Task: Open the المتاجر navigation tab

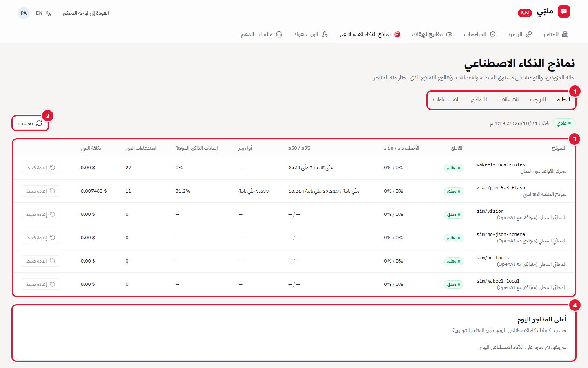Action: pyautogui.click(x=556, y=34)
